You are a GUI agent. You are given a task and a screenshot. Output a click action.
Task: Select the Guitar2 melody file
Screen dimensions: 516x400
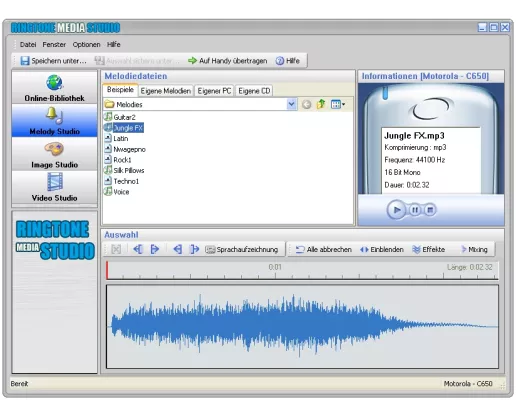(120, 117)
